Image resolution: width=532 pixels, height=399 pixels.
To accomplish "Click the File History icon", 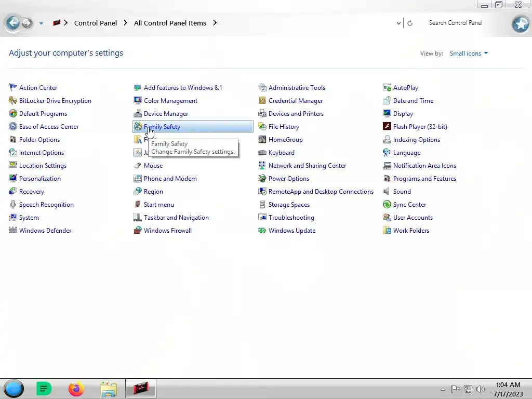I will coord(262,127).
